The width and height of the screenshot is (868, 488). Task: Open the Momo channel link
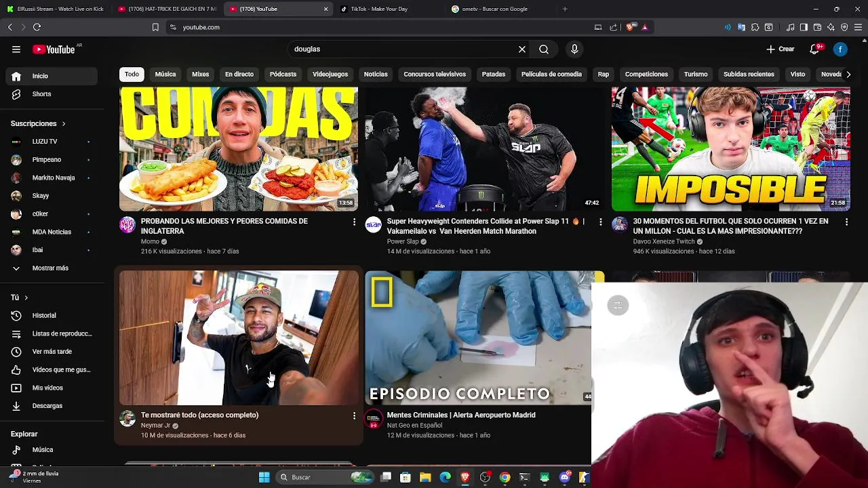[150, 241]
